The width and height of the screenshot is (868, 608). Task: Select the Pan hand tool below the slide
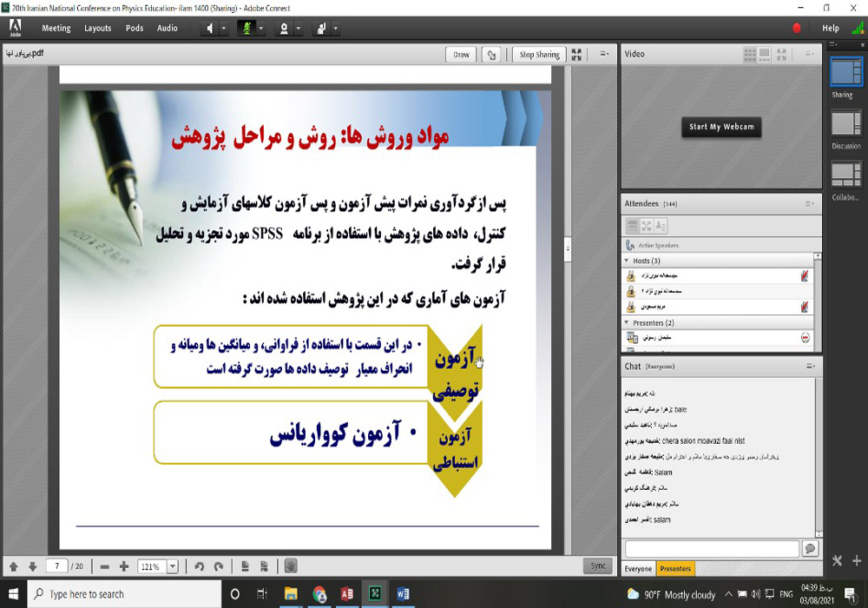(292, 565)
